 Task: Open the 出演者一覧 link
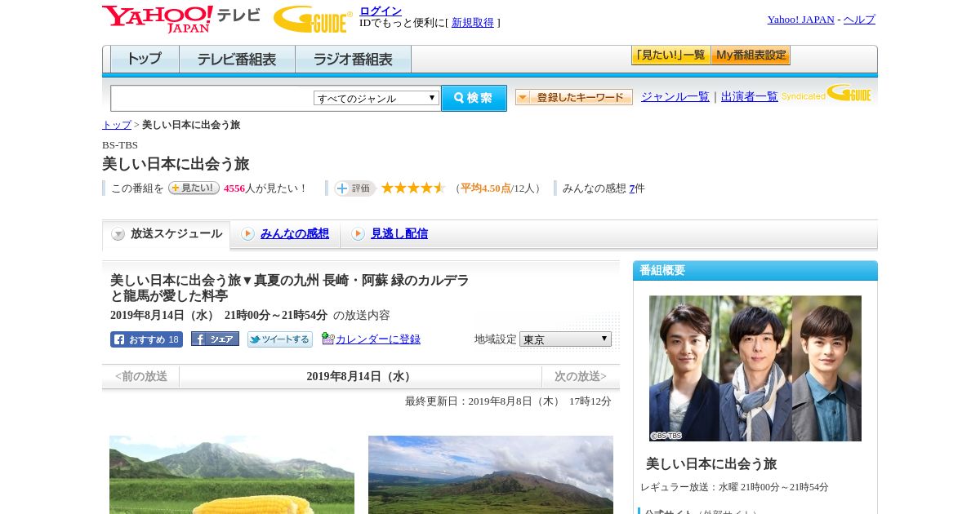tap(750, 97)
